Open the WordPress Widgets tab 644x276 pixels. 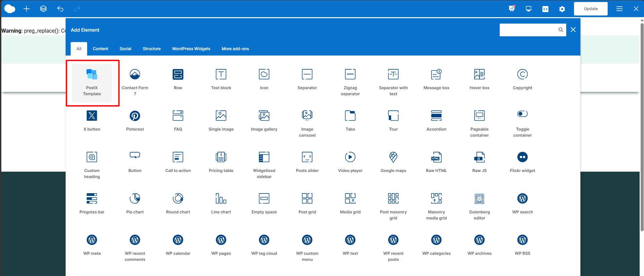tap(191, 49)
